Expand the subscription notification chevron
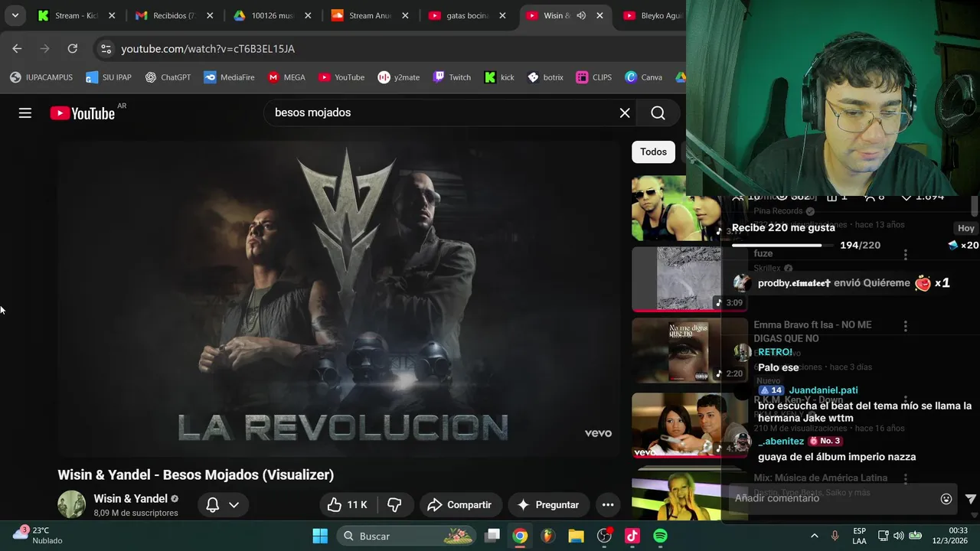The image size is (980, 551). point(234,505)
